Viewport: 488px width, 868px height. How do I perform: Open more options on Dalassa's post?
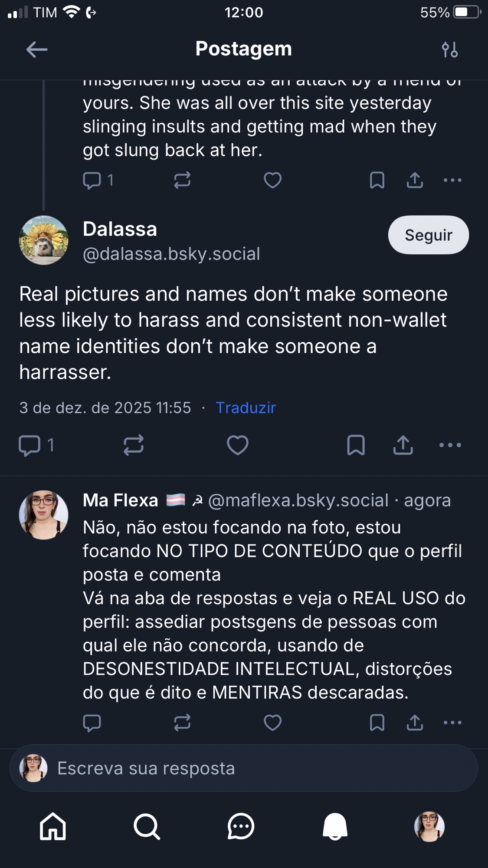tap(450, 445)
